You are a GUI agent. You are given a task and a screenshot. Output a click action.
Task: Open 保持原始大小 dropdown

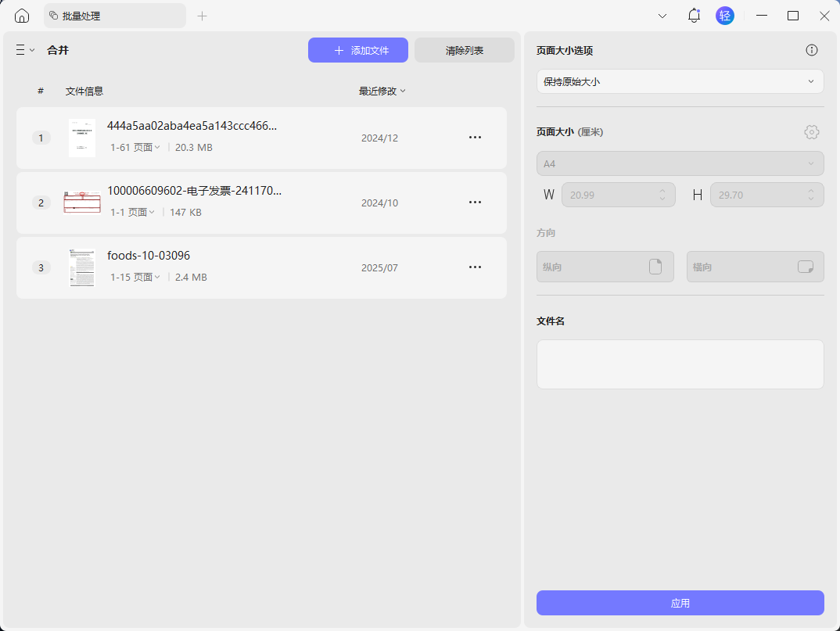680,81
